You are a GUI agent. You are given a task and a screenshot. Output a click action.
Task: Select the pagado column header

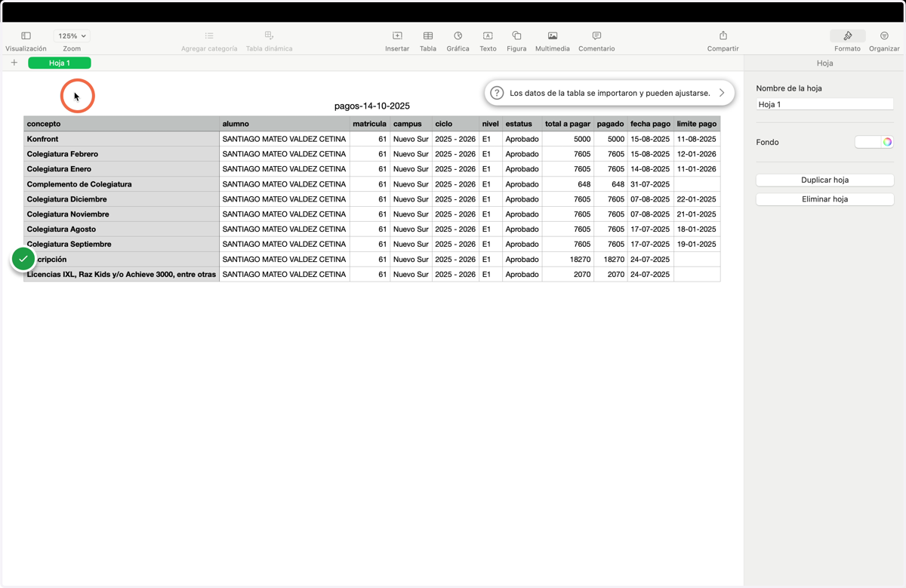click(x=611, y=124)
